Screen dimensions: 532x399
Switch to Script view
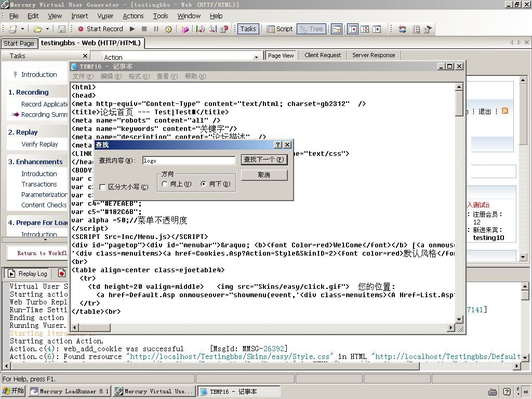280,29
